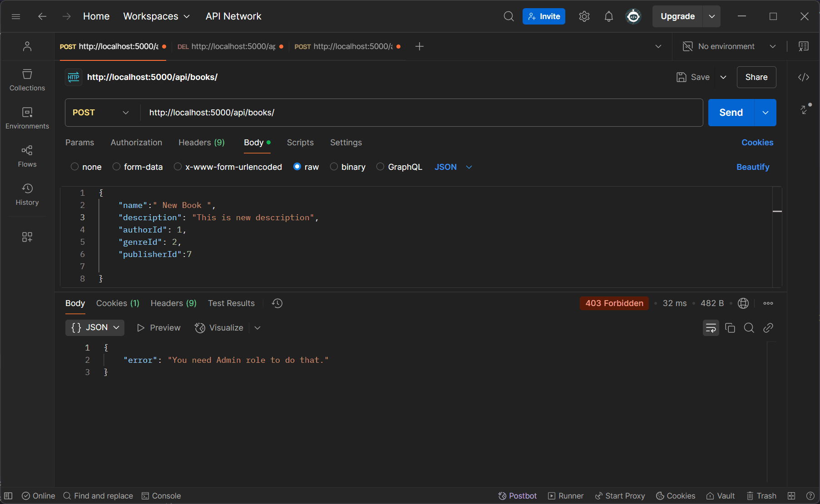Open the Save options arrow
The height and width of the screenshot is (504, 820).
[x=723, y=77]
